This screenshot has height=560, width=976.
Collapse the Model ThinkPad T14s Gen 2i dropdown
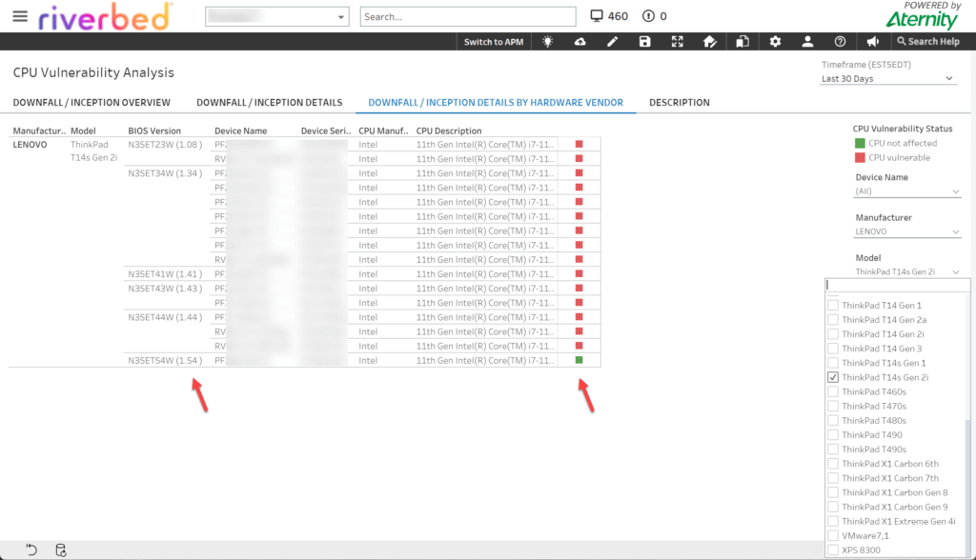coord(907,272)
